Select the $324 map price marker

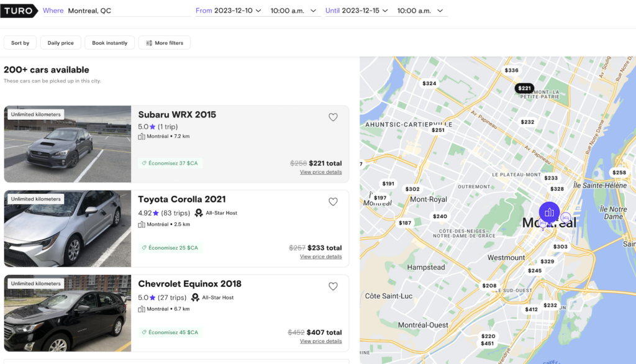click(429, 83)
